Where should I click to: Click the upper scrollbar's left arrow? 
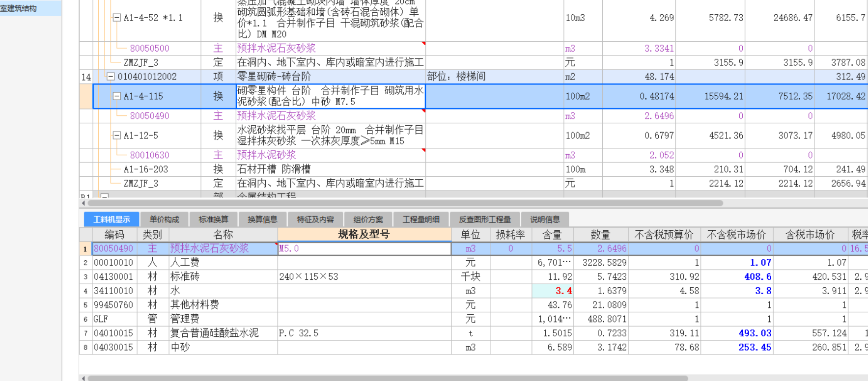point(83,203)
